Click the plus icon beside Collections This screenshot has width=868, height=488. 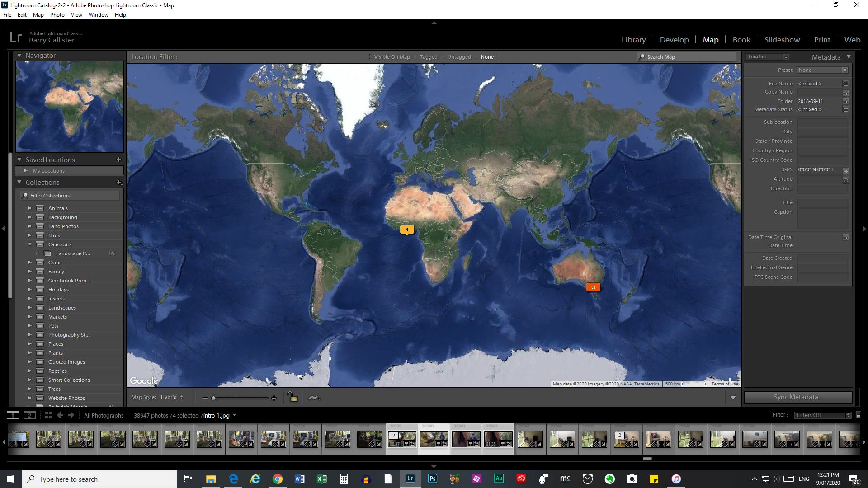(119, 182)
